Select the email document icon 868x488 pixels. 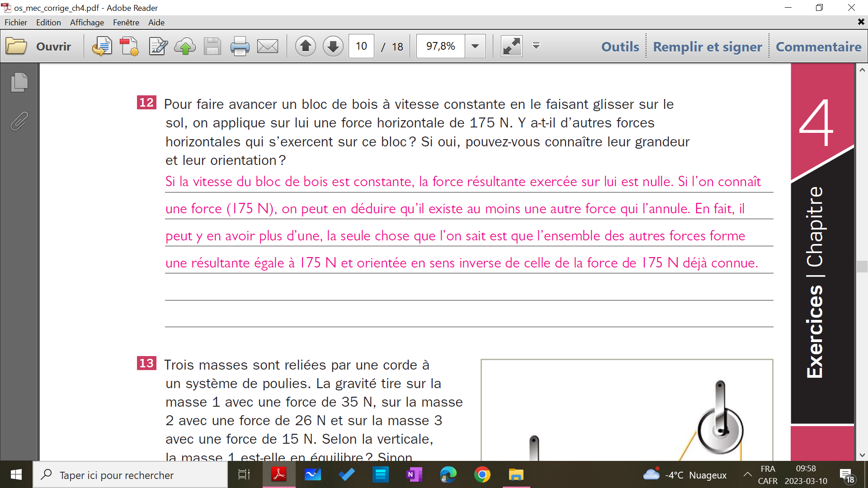click(x=267, y=46)
